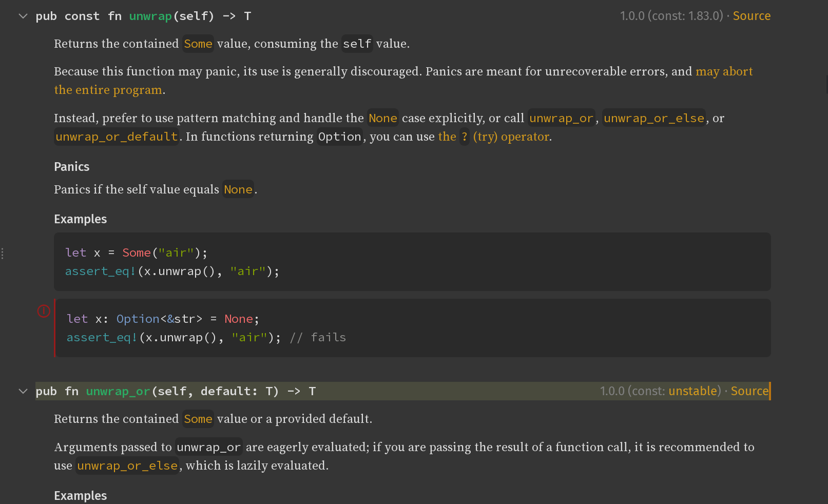Screen dimensions: 828x504
Task: Click the None link before 'case explicitly'
Action: (x=383, y=118)
